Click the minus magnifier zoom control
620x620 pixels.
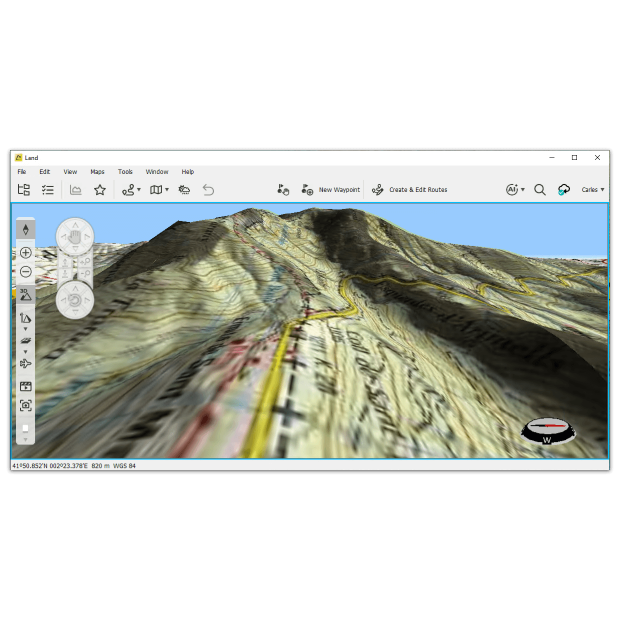click(x=85, y=273)
